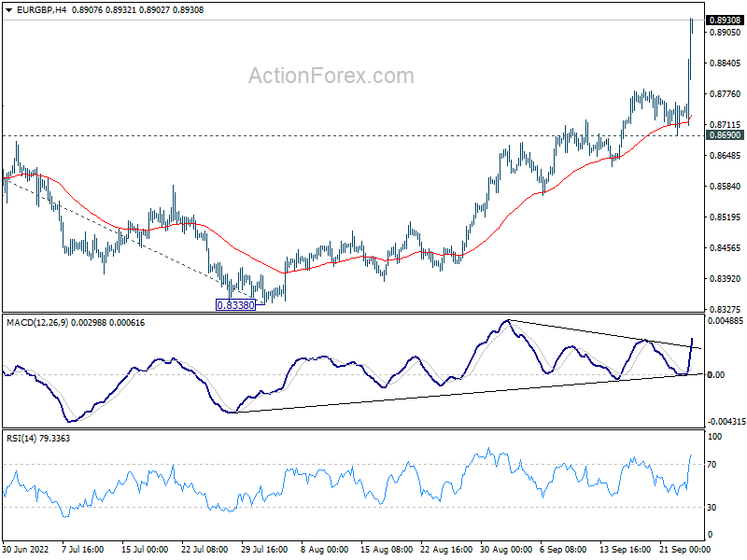Select the EURGBP,H4 symbol title text
Image resolution: width=747 pixels, height=560 pixels.
pos(41,10)
